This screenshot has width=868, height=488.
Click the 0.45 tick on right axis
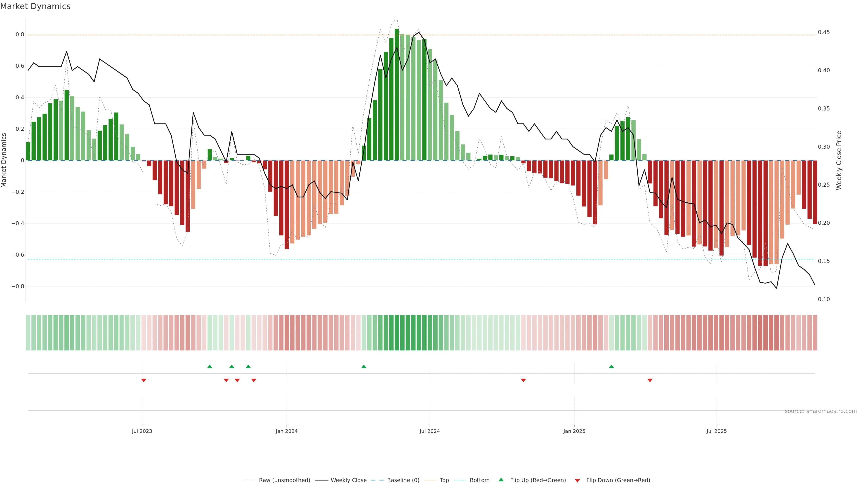(823, 32)
